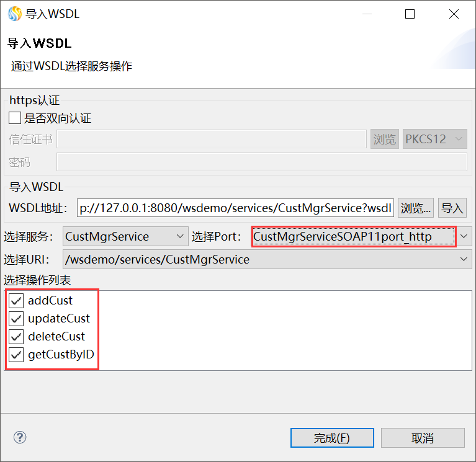476x462 pixels.
Task: Uncheck the getCustByID operation
Action: click(16, 355)
